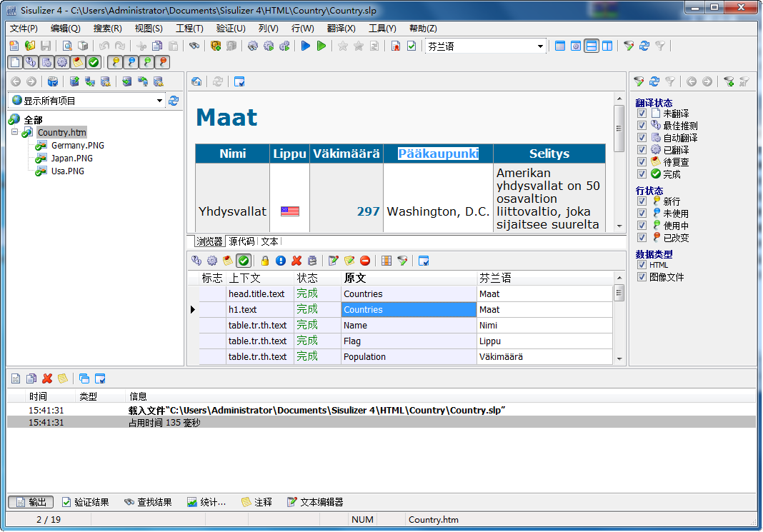Switch to the 源代码 tab
Viewport: 763px width, 532px height.
click(241, 241)
